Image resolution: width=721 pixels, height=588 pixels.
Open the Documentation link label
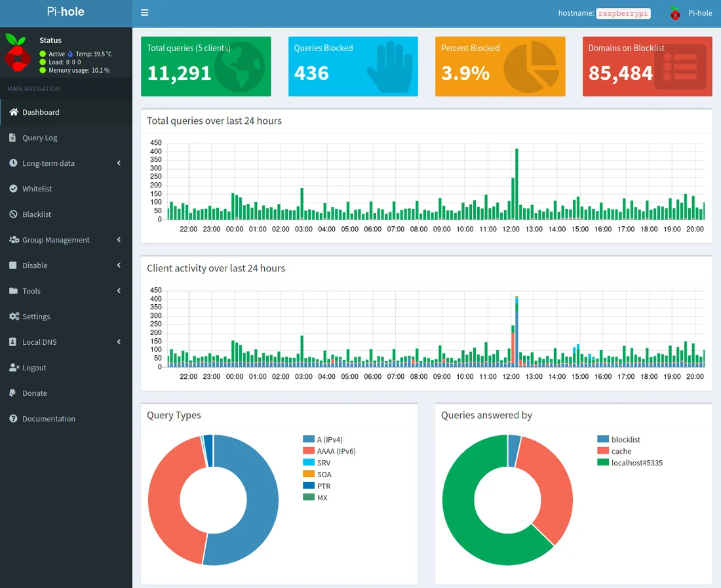(x=49, y=418)
